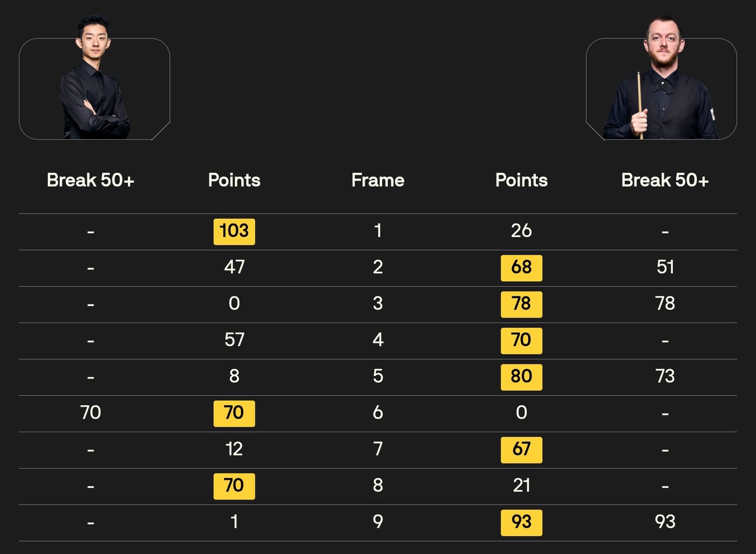Select the 26 points score in frame 1
This screenshot has width=756, height=554.
tap(521, 231)
